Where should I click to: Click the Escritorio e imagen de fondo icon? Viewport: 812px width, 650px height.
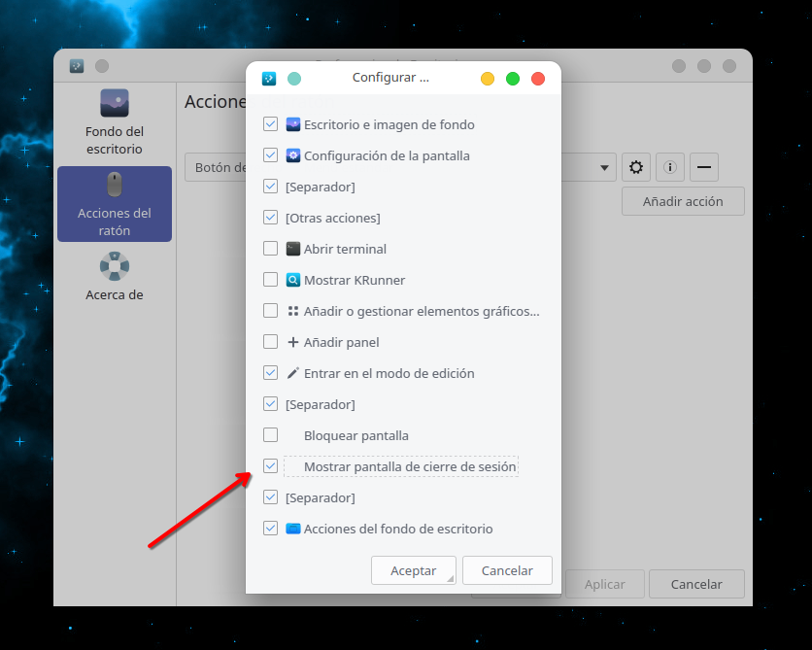pos(293,124)
